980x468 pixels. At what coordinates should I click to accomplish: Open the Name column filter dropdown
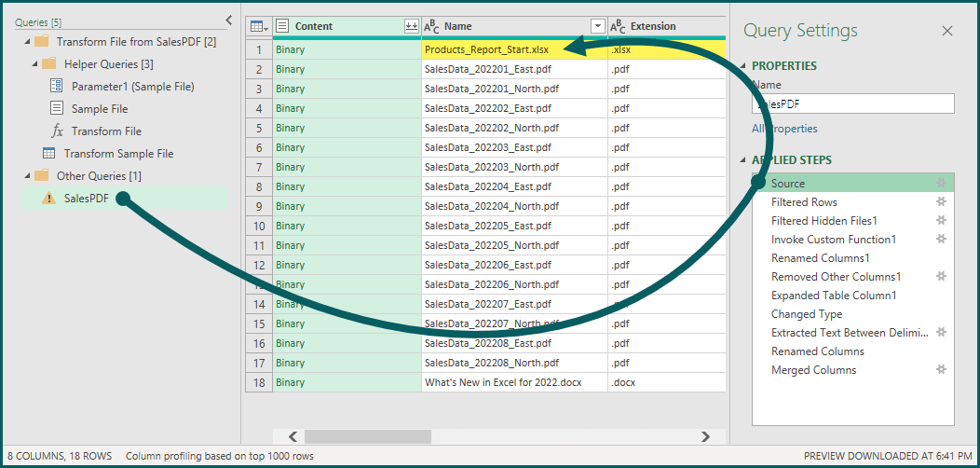pyautogui.click(x=598, y=27)
